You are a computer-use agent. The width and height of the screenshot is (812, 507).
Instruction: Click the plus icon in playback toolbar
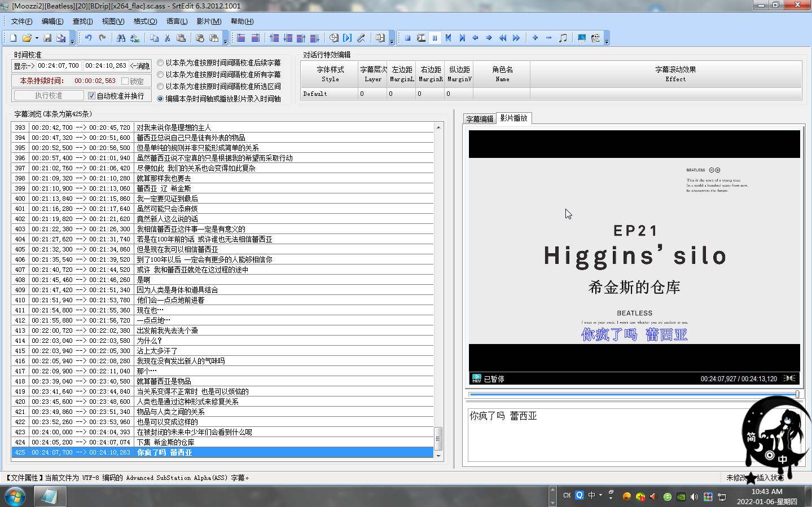(535, 38)
